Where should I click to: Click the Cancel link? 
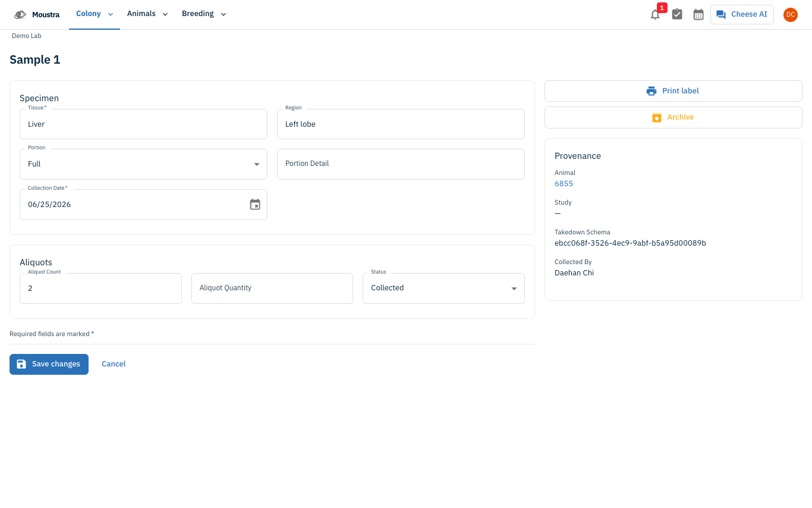[114, 364]
